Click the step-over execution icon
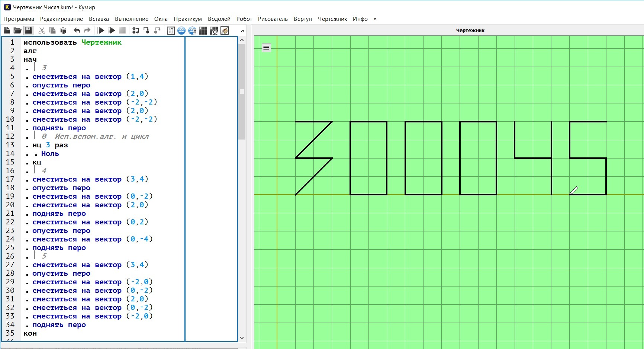The height and width of the screenshot is (349, 644). pyautogui.click(x=136, y=31)
